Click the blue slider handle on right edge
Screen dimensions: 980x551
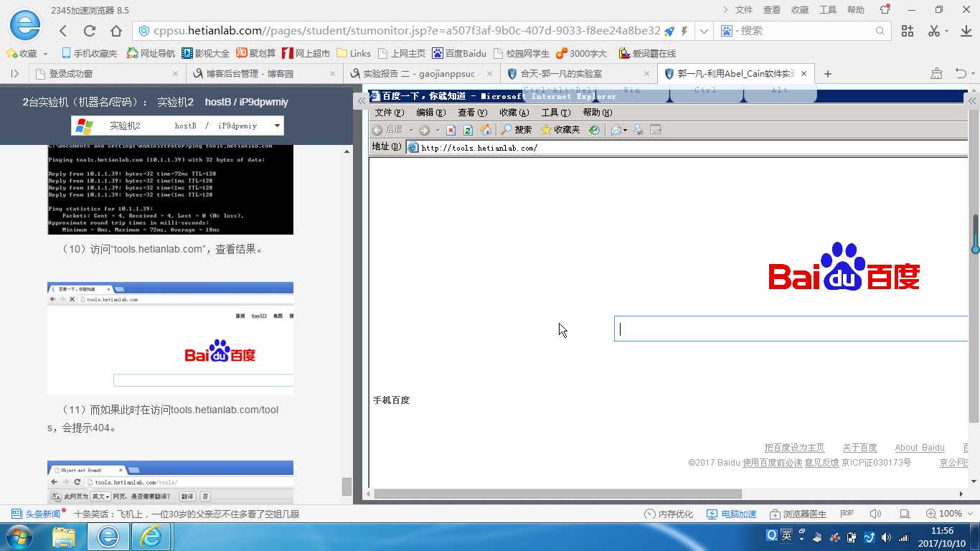click(976, 249)
